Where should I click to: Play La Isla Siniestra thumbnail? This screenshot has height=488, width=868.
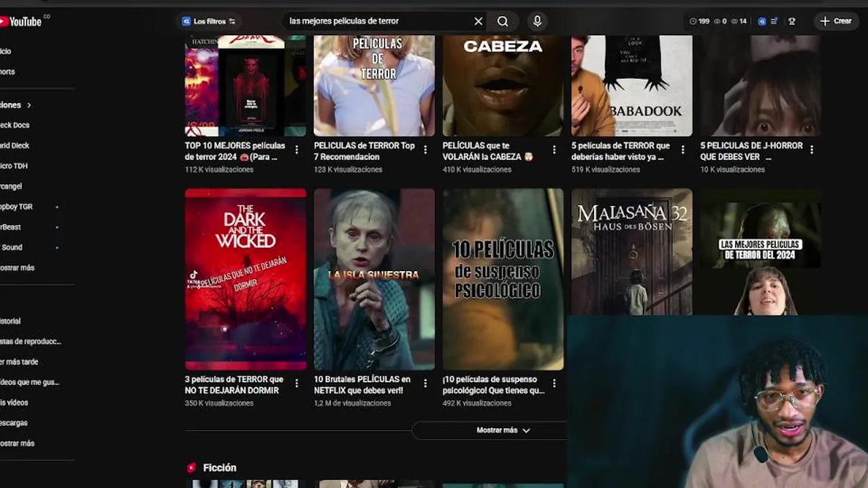point(374,279)
